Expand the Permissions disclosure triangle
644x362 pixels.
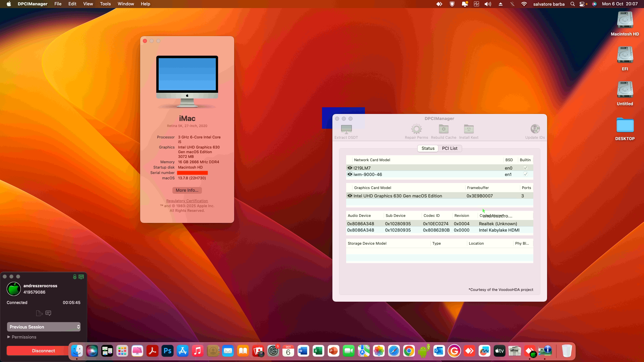[x=9, y=337]
